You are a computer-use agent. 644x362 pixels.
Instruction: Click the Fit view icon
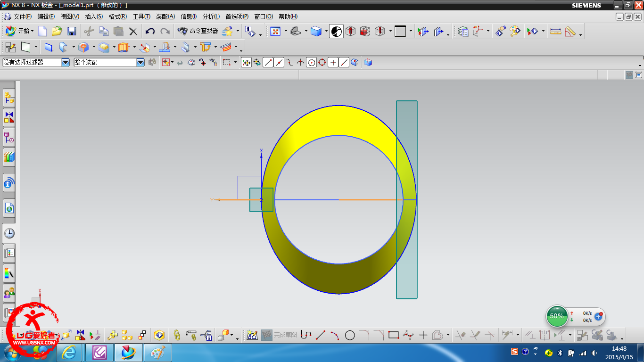(x=275, y=32)
